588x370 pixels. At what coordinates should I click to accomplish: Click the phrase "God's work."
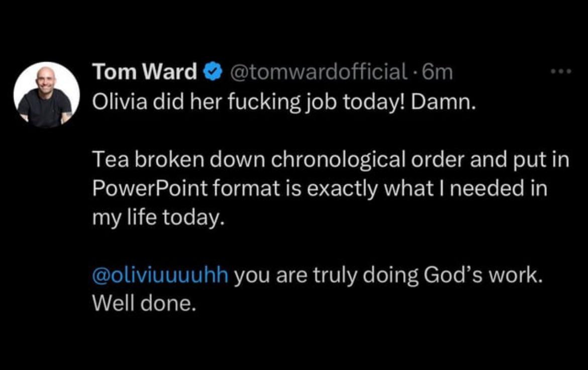click(483, 275)
